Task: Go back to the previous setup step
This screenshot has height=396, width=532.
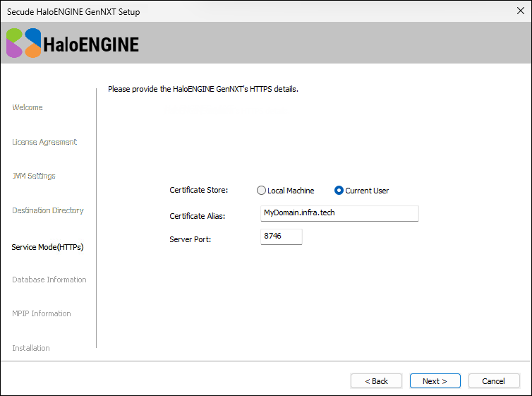Action: pos(376,381)
